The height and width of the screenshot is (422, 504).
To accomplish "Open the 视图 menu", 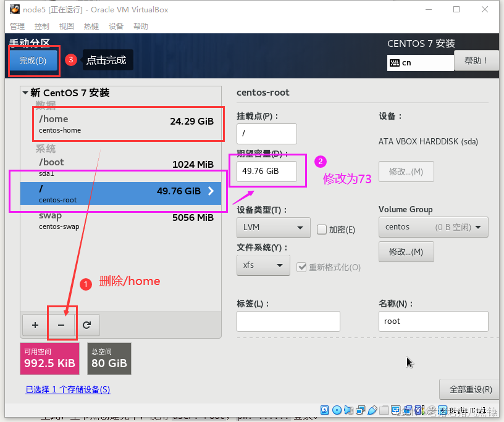I will point(67,27).
